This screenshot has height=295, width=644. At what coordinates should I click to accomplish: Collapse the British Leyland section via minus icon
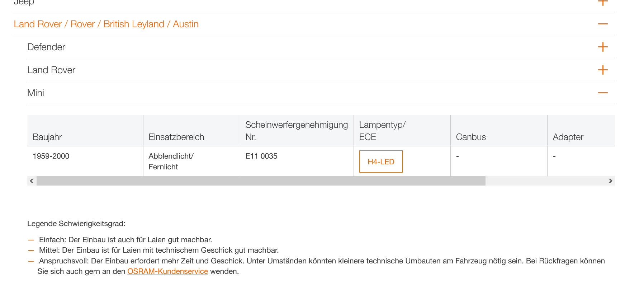pyautogui.click(x=603, y=24)
